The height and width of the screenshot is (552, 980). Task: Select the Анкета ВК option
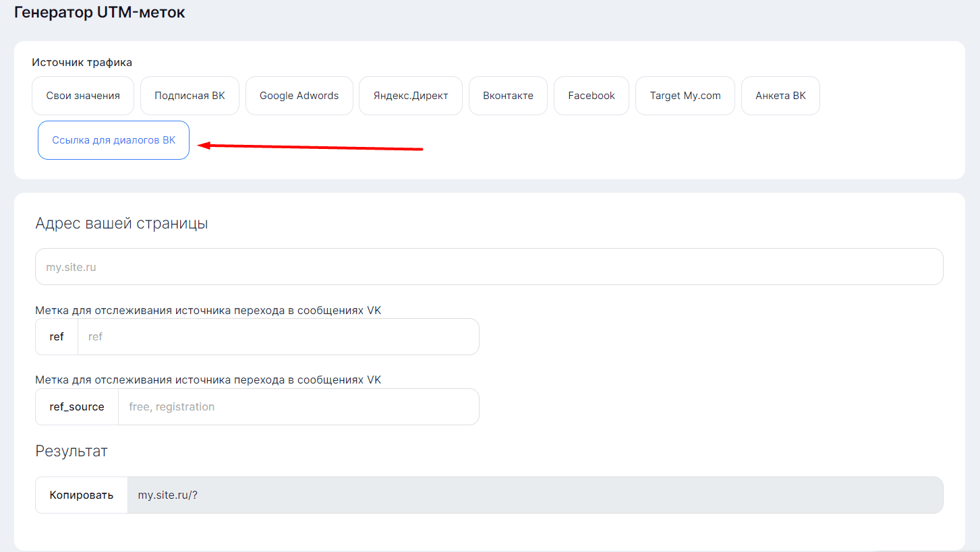coord(780,96)
